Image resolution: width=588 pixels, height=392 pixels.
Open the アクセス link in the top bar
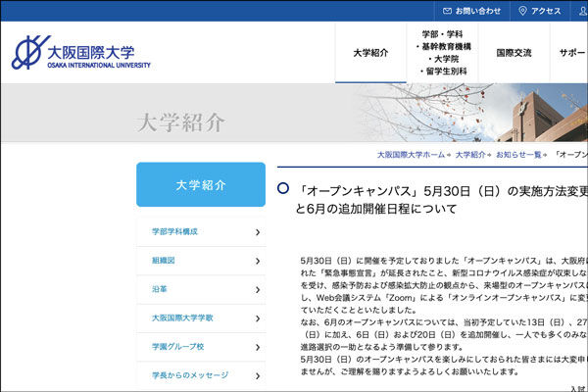(540, 11)
